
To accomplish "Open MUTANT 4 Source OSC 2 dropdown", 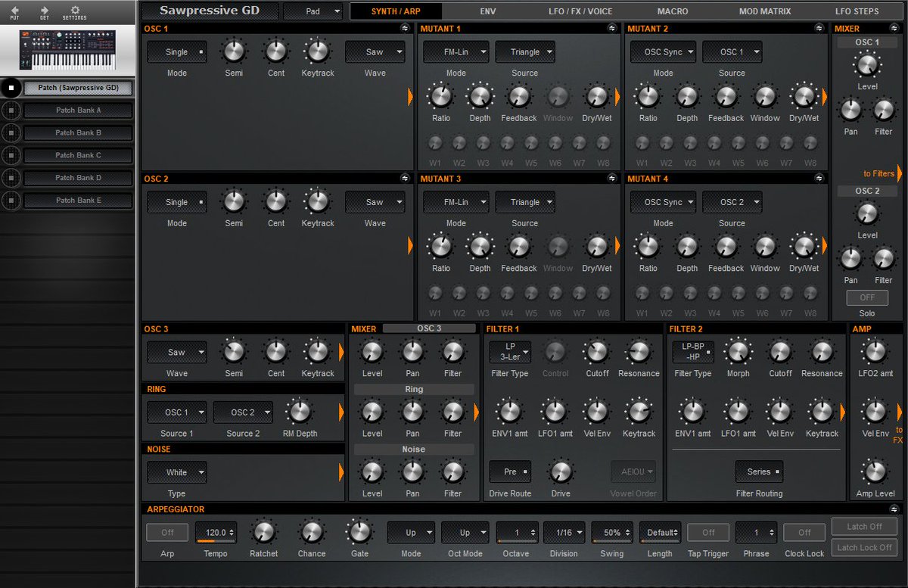I will click(x=732, y=202).
